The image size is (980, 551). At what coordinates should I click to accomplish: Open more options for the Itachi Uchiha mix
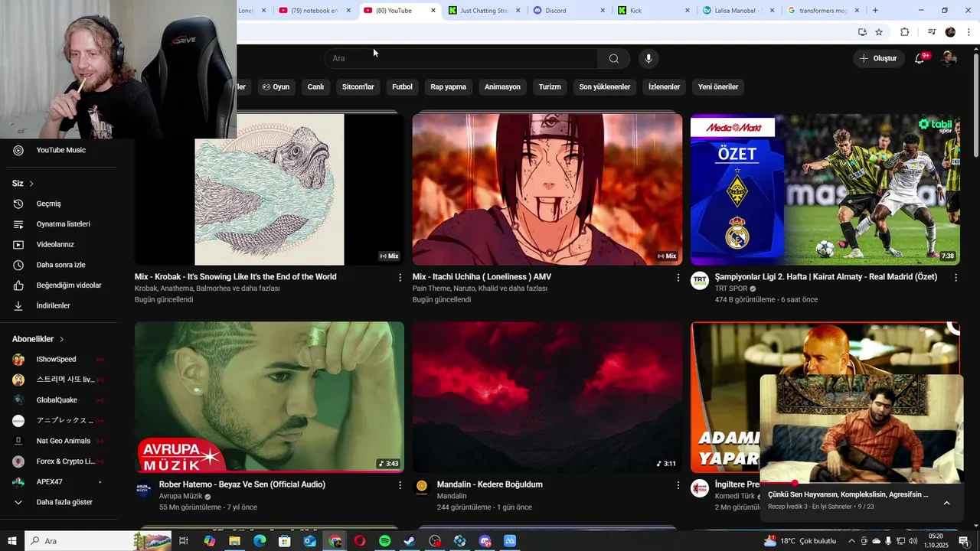point(678,278)
